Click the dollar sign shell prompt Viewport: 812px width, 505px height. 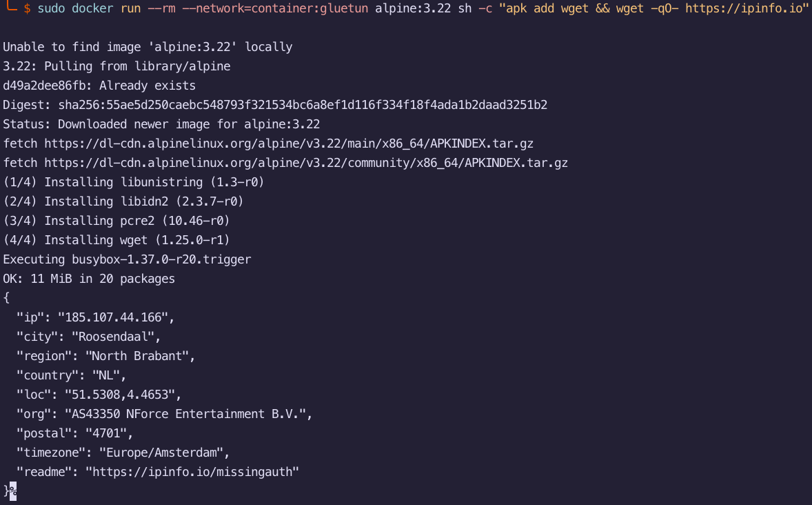tap(27, 8)
